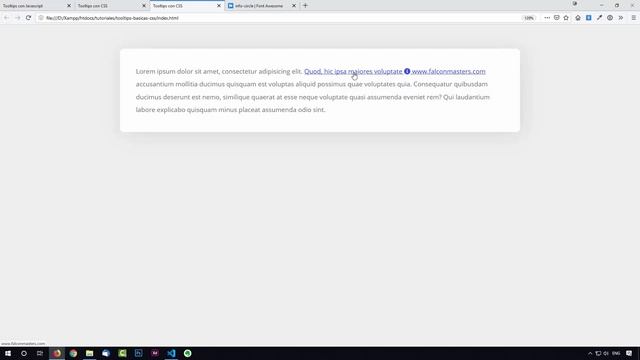Viewport: 640px width, 360px height.
Task: Show site information icon in address bar
Action: (41, 18)
